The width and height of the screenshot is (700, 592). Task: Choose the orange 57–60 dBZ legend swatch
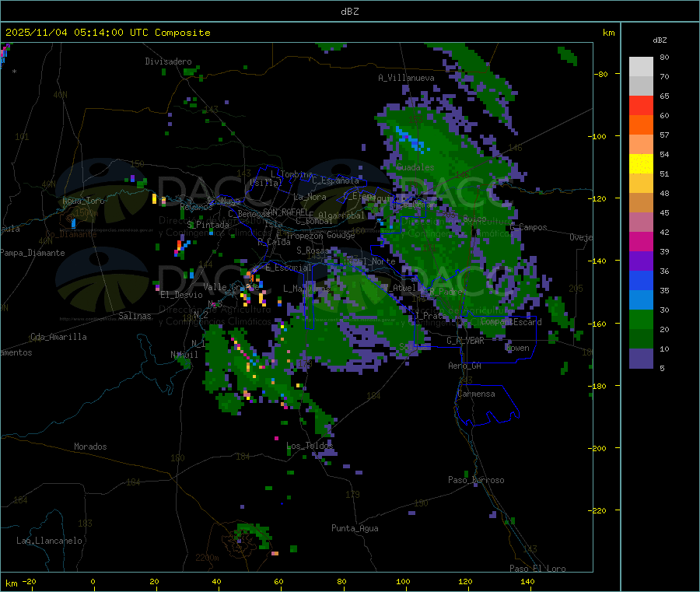(641, 125)
